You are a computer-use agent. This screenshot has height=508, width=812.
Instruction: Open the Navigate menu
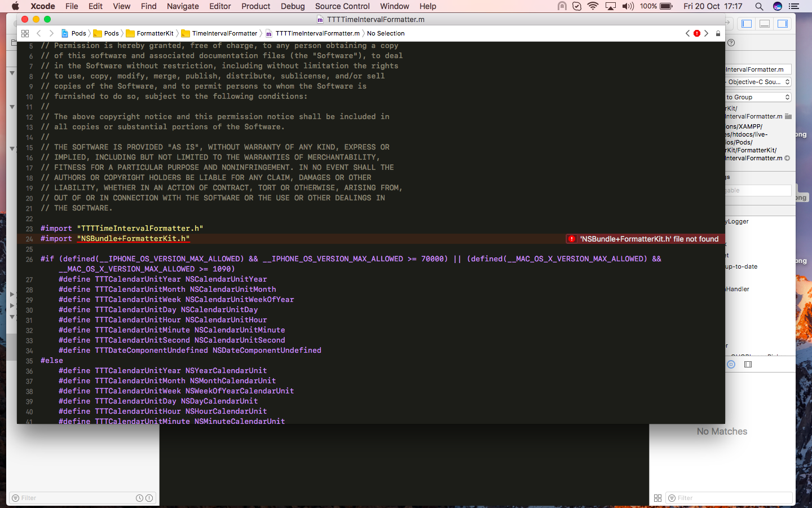coord(183,6)
